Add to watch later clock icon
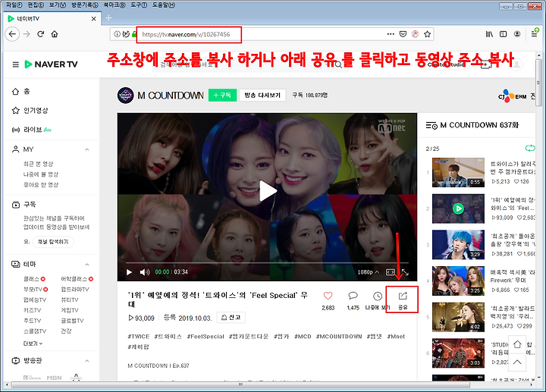Image resolution: width=546 pixels, height=392 pixels. pyautogui.click(x=378, y=296)
